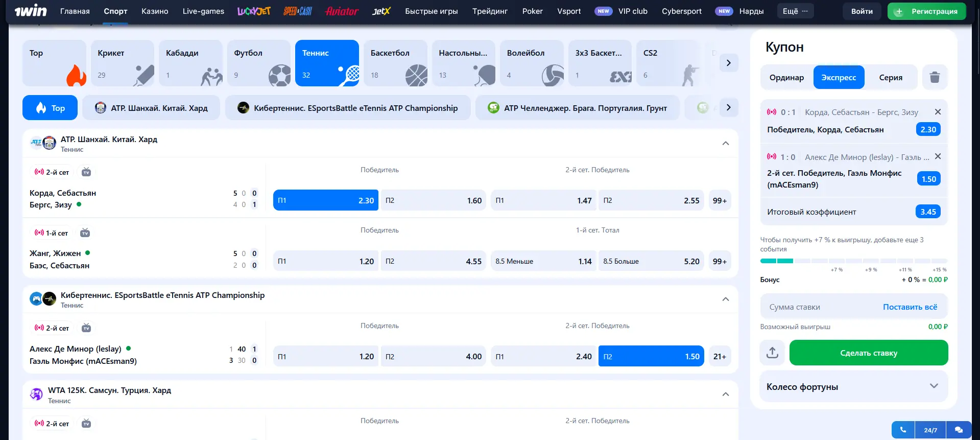980x440 pixels.
Task: Open the JetX game logo
Action: (381, 11)
